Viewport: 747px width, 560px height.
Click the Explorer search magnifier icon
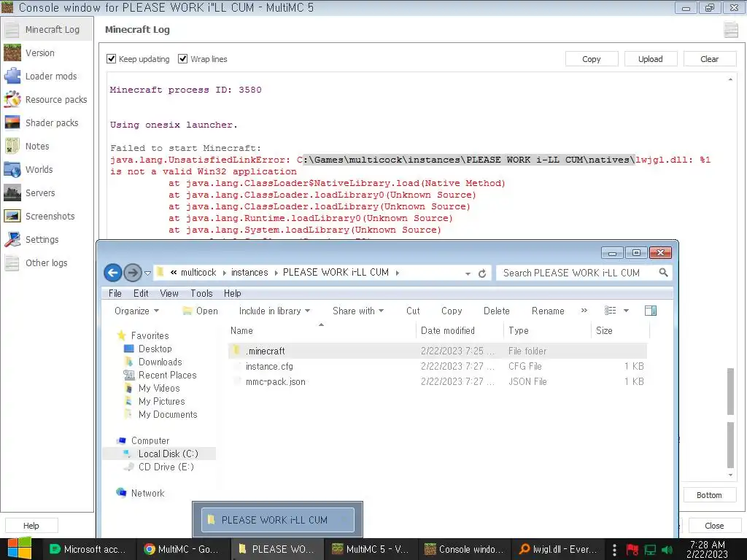tap(663, 273)
